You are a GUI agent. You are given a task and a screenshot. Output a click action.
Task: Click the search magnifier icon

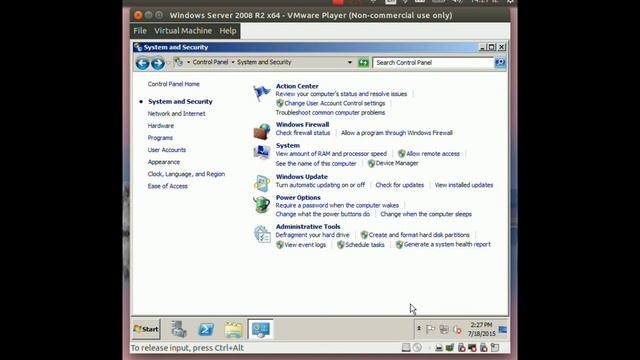coord(500,62)
